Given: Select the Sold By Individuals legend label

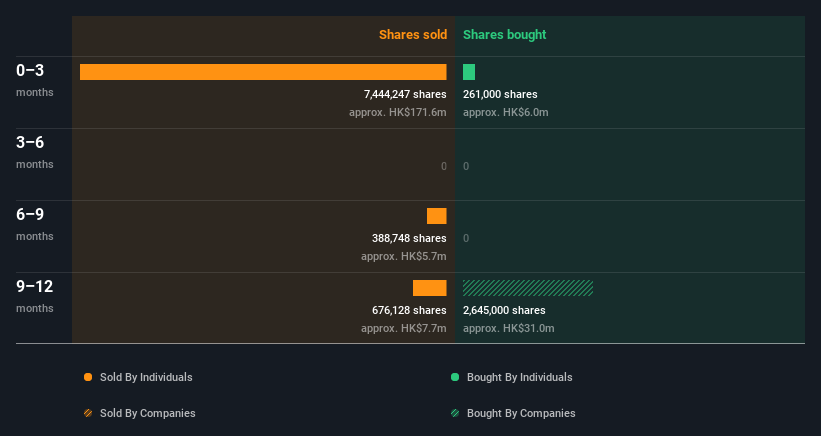Looking at the screenshot, I should coord(146,377).
